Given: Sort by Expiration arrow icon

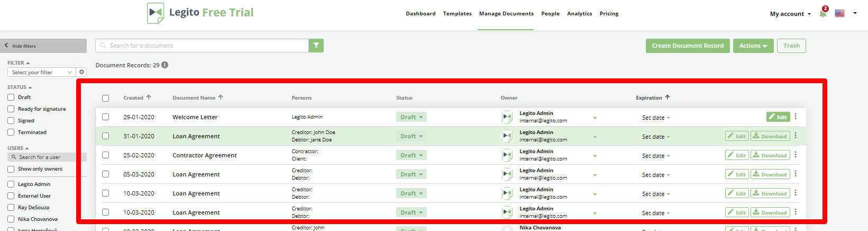Looking at the screenshot, I should tap(668, 97).
